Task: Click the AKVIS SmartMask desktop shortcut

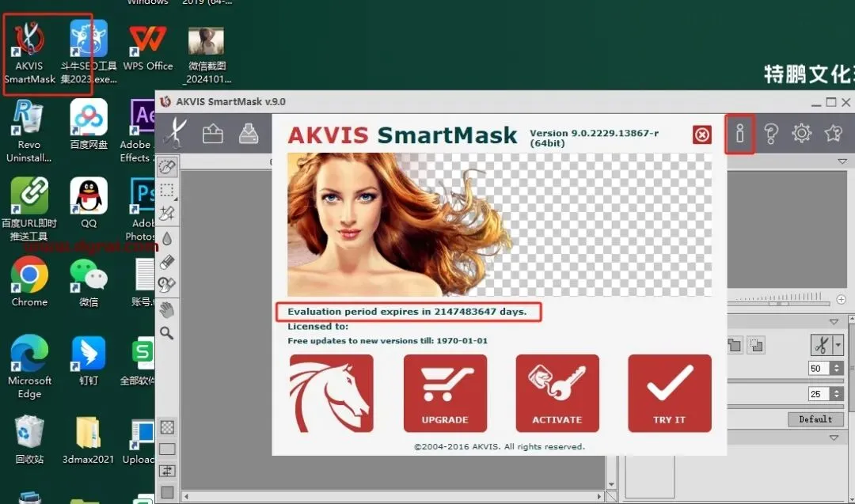Action: tap(29, 53)
